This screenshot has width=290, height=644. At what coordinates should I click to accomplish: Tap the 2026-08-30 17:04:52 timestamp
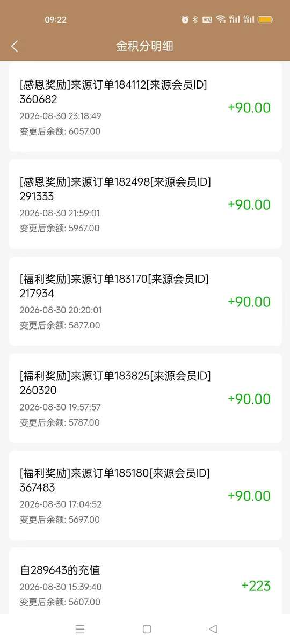(x=61, y=504)
